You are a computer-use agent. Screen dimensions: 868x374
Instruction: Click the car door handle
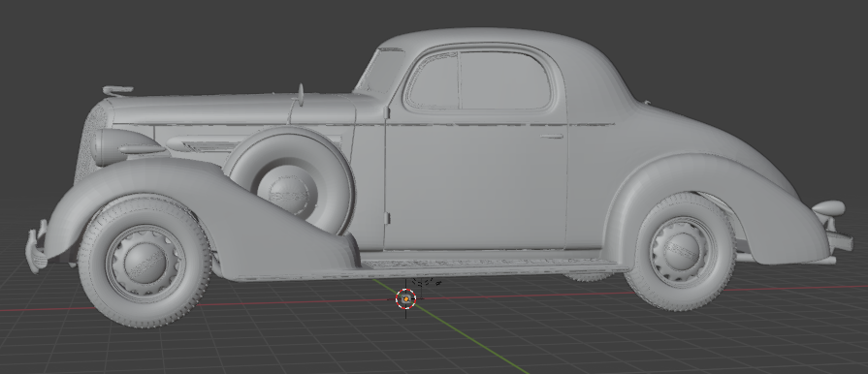point(552,136)
